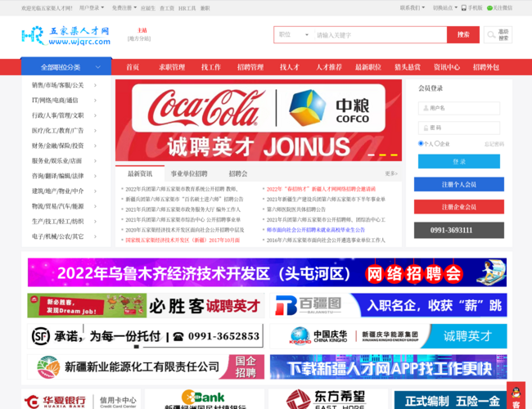Open 最新职位 in the navigation bar

click(x=368, y=67)
